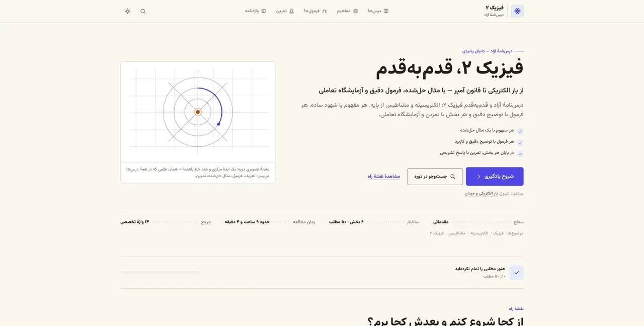Screen dimensions: 644x326
Task: Click the layers icon next to مفاهیم
Action: [355, 11]
